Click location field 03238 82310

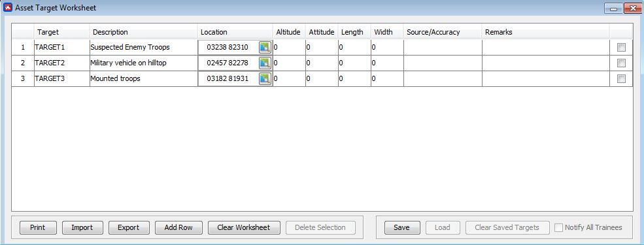click(x=228, y=48)
